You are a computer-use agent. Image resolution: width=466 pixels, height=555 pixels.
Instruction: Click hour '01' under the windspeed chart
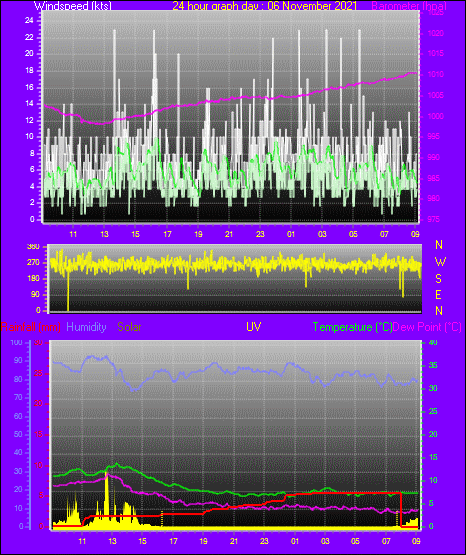291,234
